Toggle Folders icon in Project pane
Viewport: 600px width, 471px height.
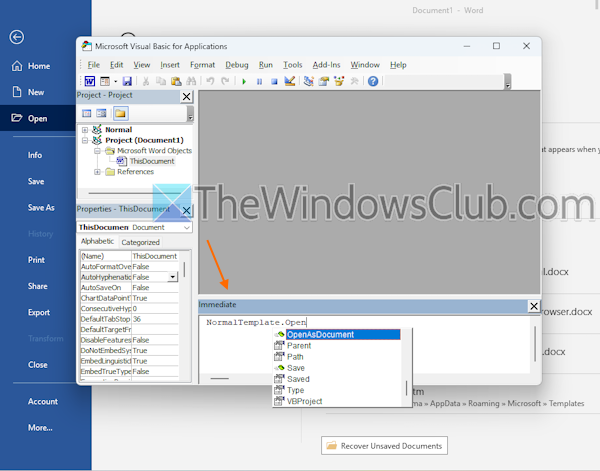[121, 114]
